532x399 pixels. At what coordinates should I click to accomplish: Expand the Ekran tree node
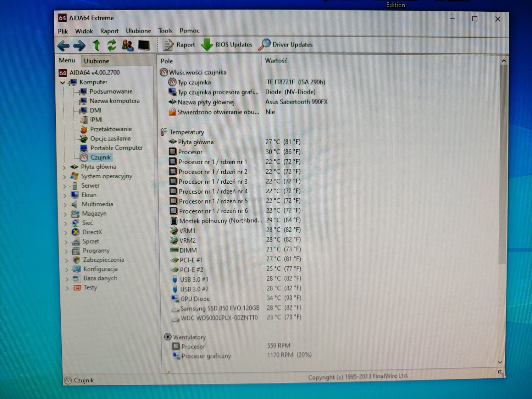(65, 195)
